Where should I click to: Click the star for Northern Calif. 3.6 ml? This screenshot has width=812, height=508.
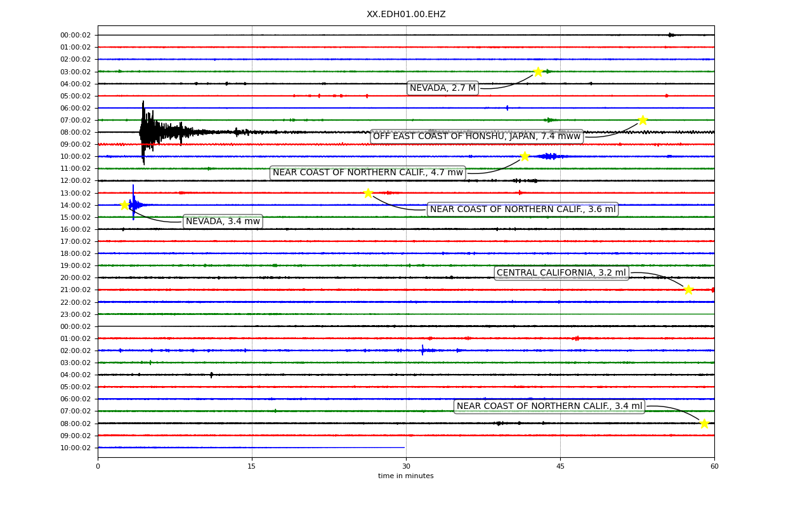pyautogui.click(x=368, y=193)
